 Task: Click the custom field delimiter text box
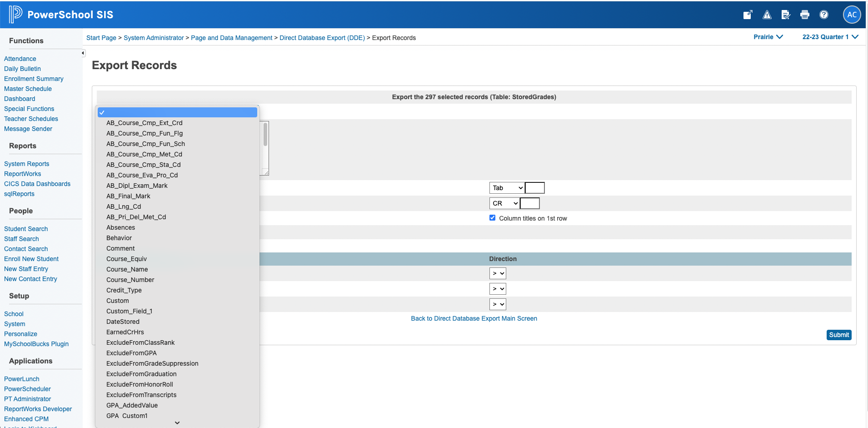click(x=535, y=188)
